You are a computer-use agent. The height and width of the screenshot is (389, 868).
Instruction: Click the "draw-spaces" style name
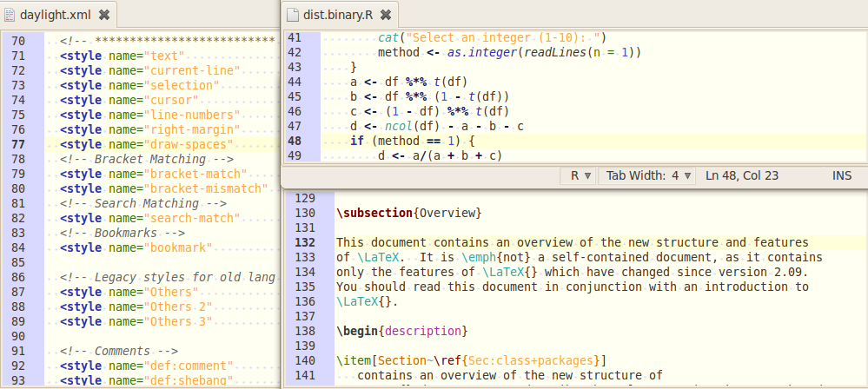(x=189, y=144)
